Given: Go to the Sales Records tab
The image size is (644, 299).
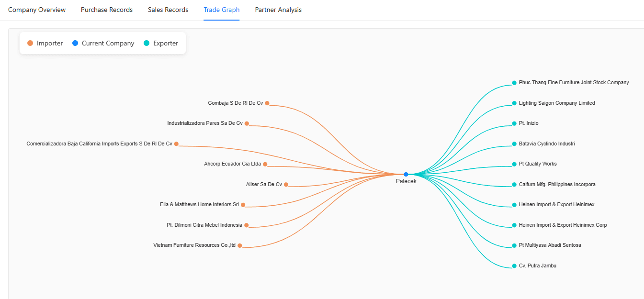Looking at the screenshot, I should 168,10.
